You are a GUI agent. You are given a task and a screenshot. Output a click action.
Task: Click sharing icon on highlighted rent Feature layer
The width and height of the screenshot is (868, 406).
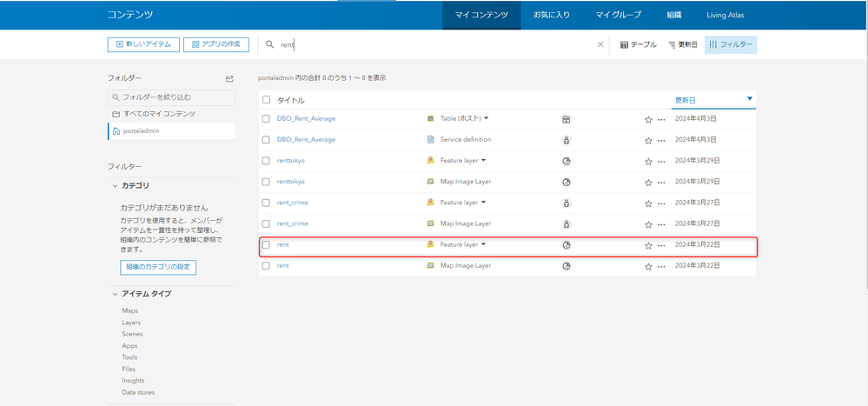pyautogui.click(x=567, y=245)
